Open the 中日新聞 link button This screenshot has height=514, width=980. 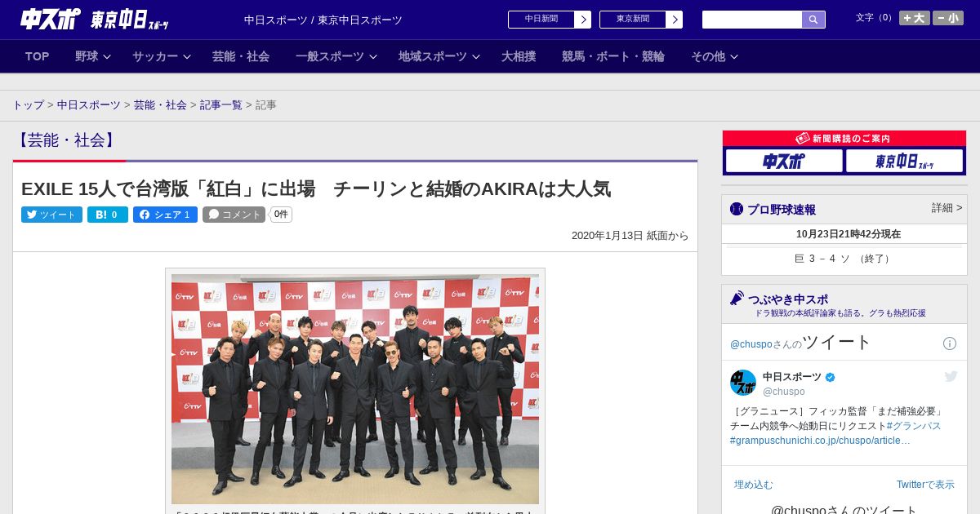tap(541, 20)
